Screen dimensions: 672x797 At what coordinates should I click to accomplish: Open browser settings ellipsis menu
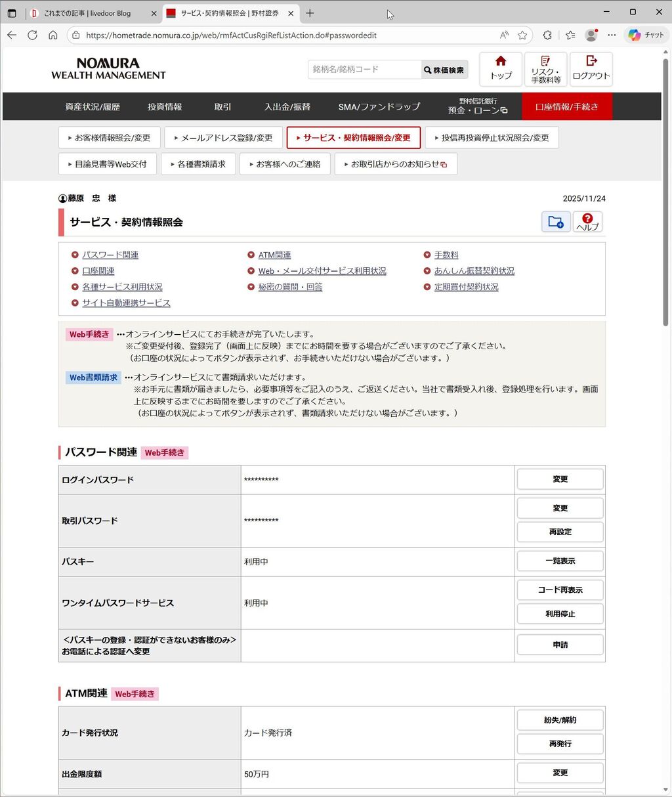(612, 35)
